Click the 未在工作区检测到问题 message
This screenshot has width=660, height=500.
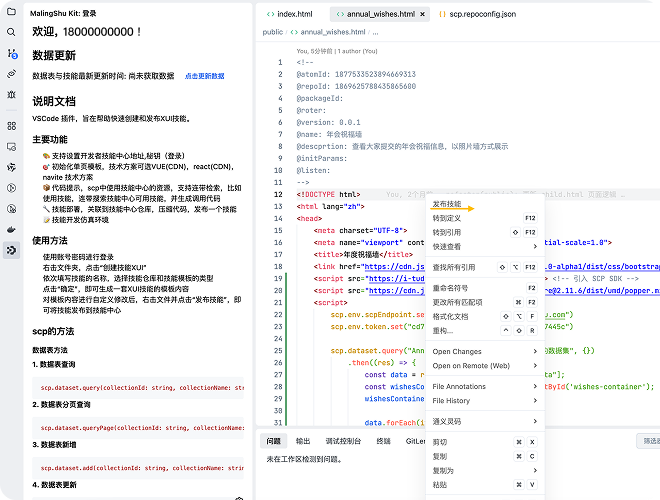click(304, 459)
